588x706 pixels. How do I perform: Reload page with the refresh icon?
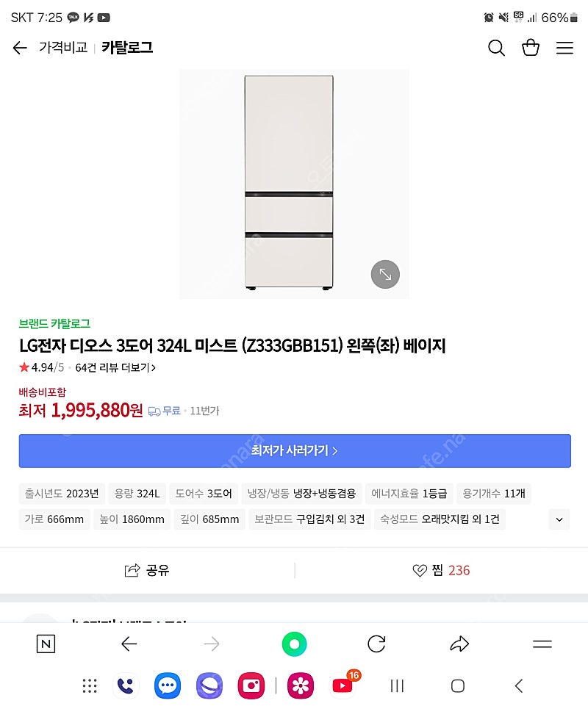tap(376, 644)
